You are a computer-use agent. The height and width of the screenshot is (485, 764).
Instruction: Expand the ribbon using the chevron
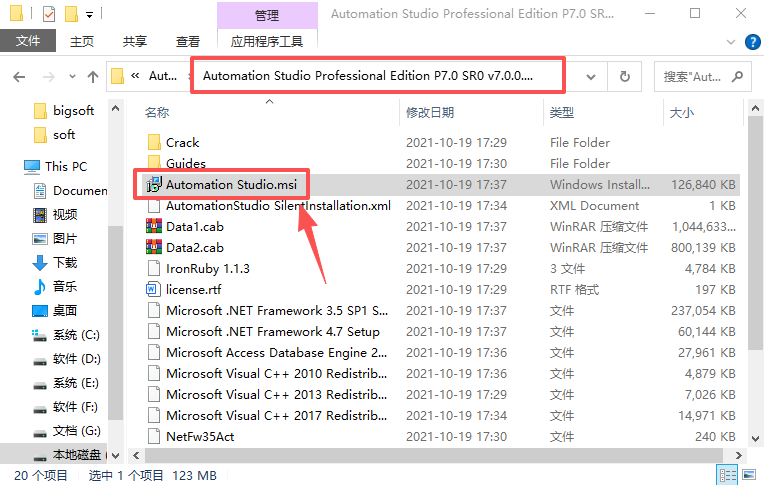tap(731, 42)
